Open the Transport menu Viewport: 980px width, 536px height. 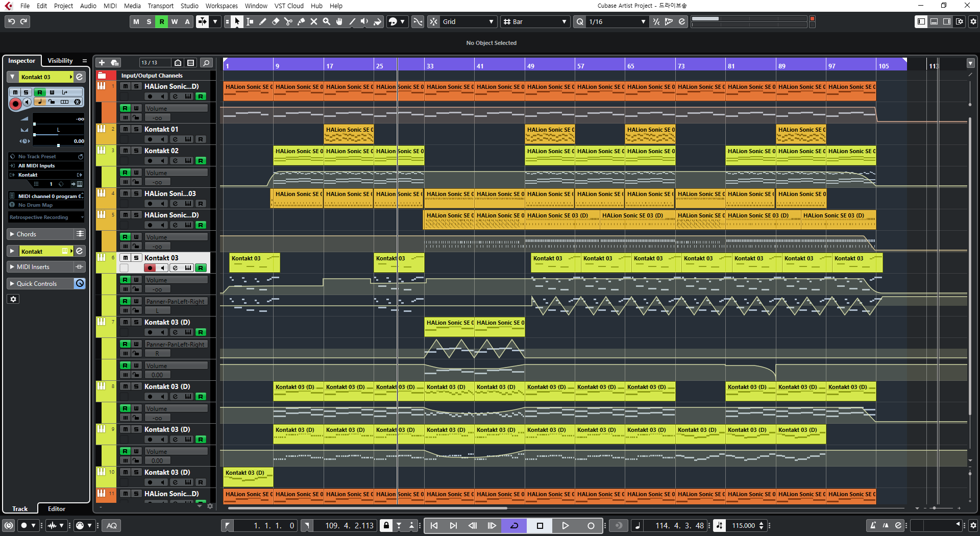click(x=160, y=6)
